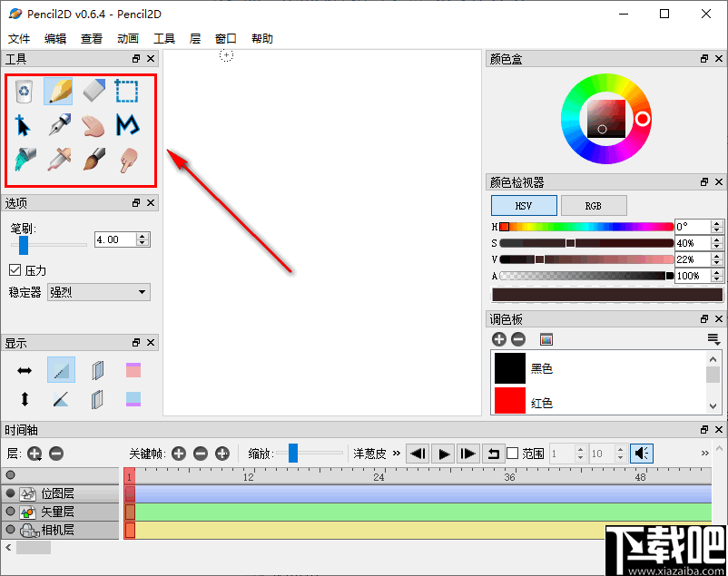The image size is (728, 576).
Task: Select the Eyedropper tool
Action: coord(57,161)
